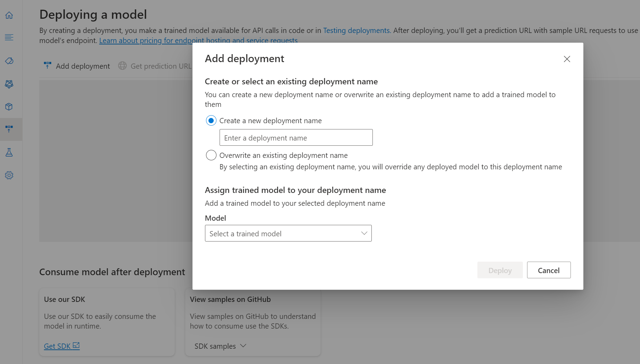Open the Get SDK link
This screenshot has width=640, height=364.
coord(62,346)
